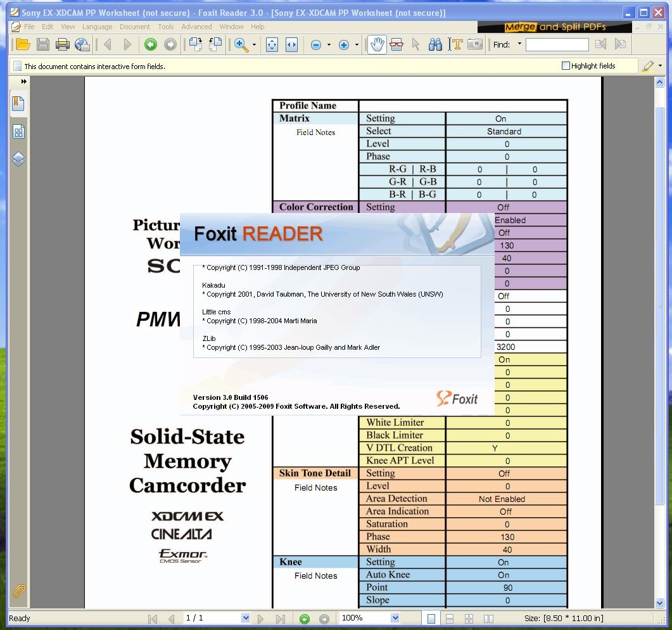Select the magnifier Zoom In tool
Viewport: 672px width, 630px height.
(x=241, y=44)
